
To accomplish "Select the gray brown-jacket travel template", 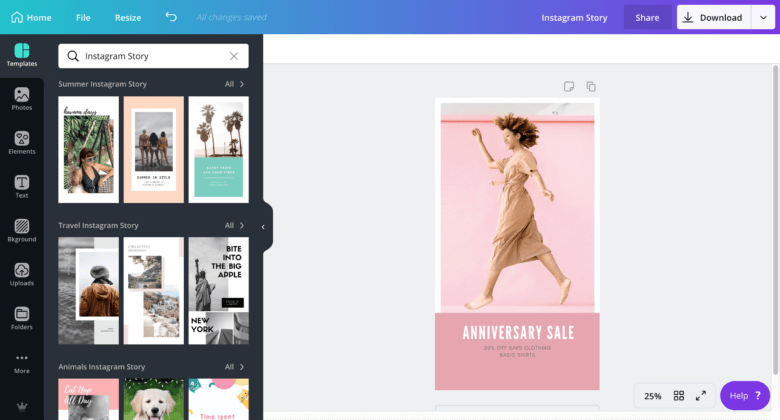I will click(x=89, y=291).
